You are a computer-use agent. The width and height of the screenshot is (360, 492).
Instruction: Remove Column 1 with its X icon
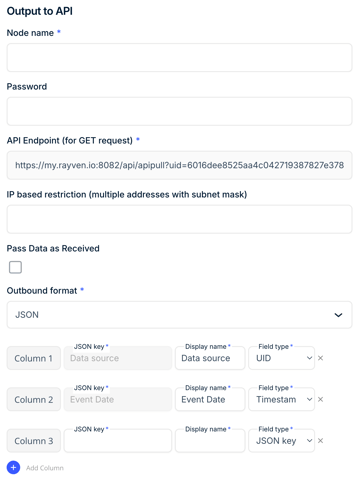pyautogui.click(x=320, y=358)
